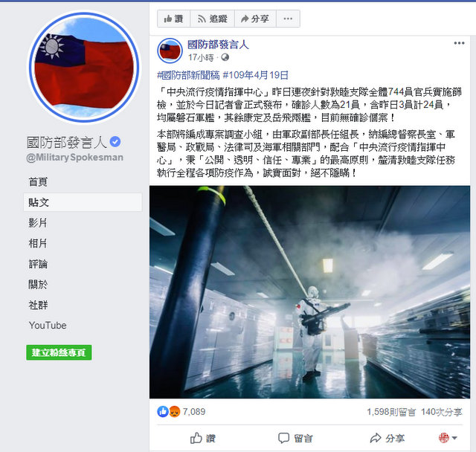The image size is (476, 452).
Task: Share the post via bottom 分享
Action: click(x=387, y=438)
